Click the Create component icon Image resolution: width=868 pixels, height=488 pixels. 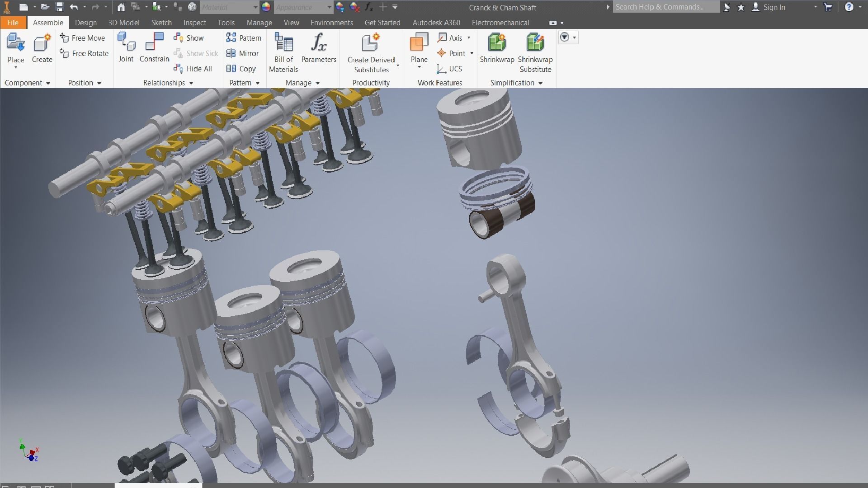42,43
